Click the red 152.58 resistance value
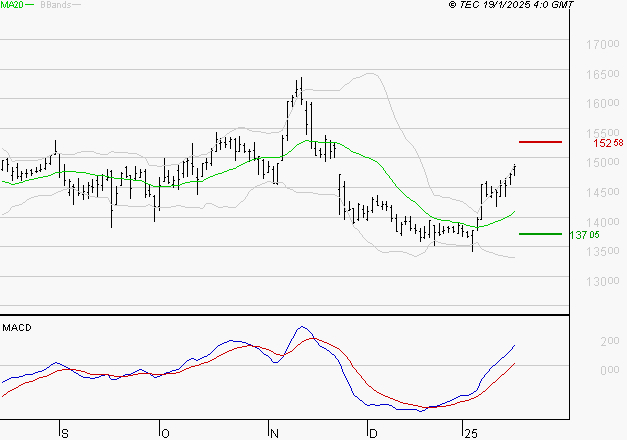Screen dimensions: 627x440 [608, 143]
